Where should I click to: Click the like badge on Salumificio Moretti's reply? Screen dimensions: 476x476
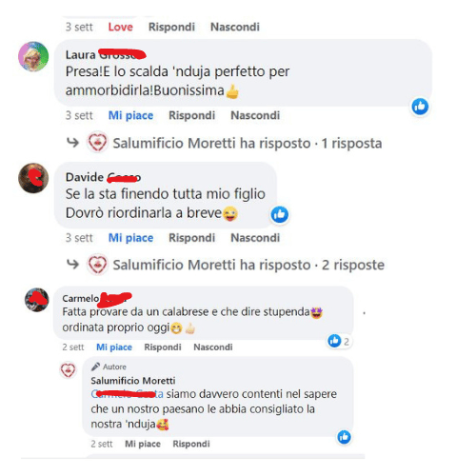pos(345,437)
